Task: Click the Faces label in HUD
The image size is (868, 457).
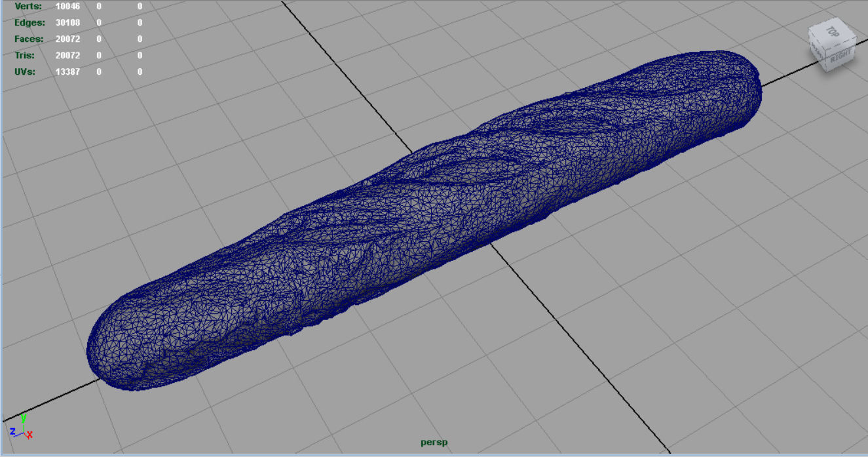Action: click(29, 39)
